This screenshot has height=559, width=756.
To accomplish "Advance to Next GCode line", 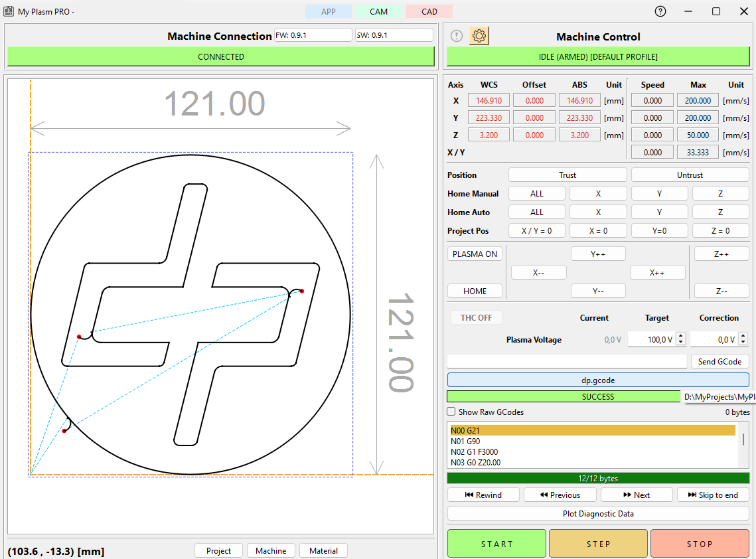I will point(637,495).
